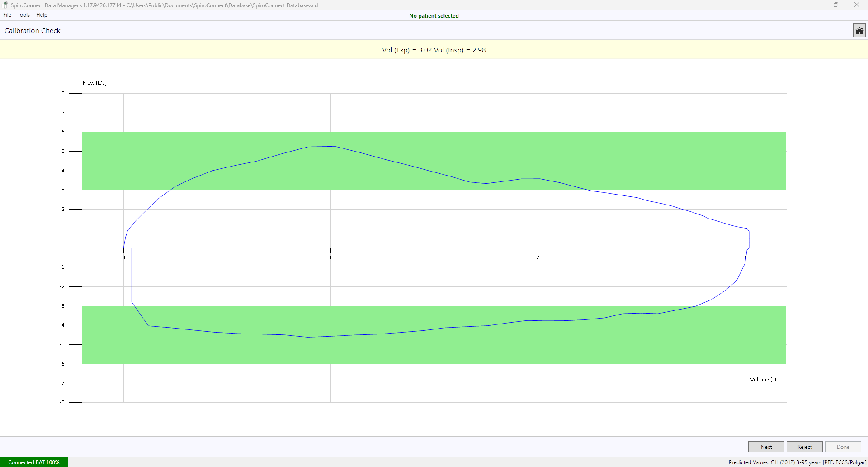868x467 pixels.
Task: Click the Calibration Check page title
Action: coord(33,31)
